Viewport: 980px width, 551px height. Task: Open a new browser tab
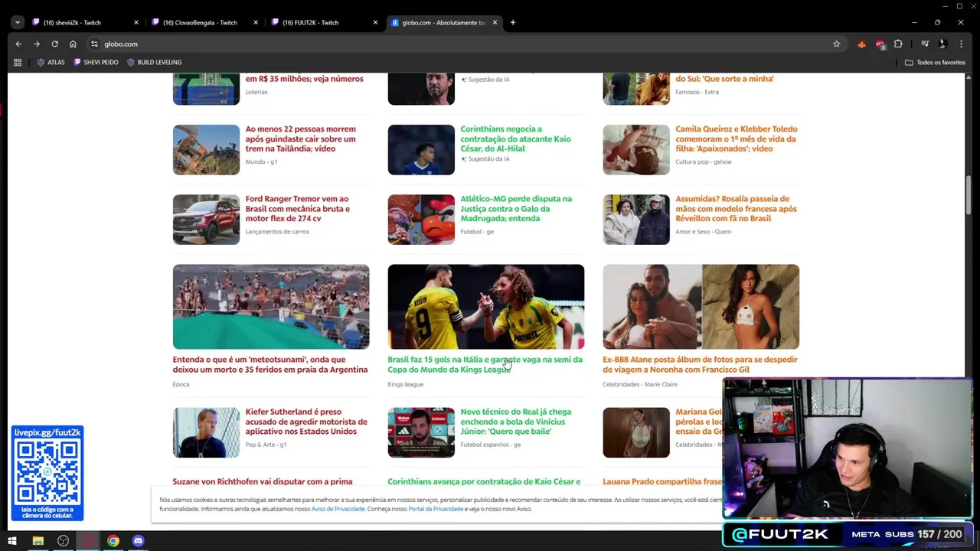tap(513, 22)
